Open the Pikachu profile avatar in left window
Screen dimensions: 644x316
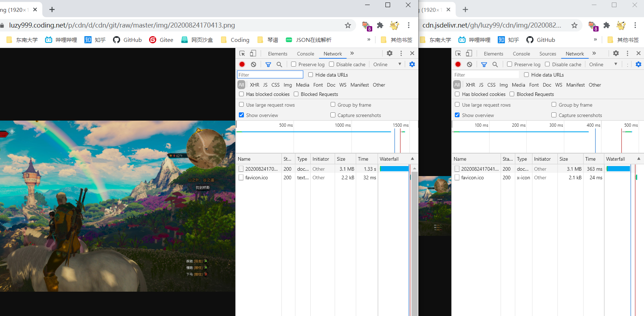click(394, 25)
